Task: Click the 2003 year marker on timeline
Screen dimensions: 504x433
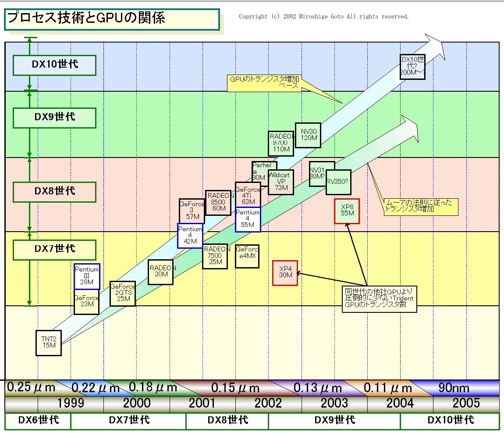Action: pos(334,403)
